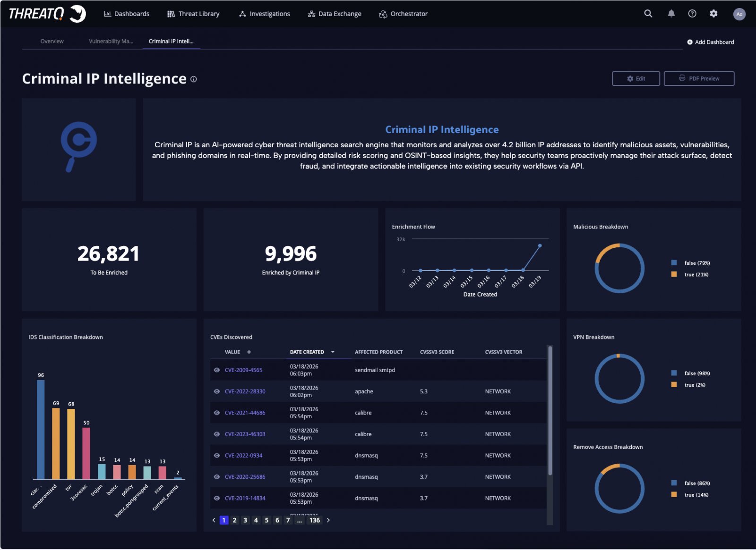The height and width of the screenshot is (550, 756).
Task: Click the CVSSV3 SCORE column header
Action: [437, 352]
